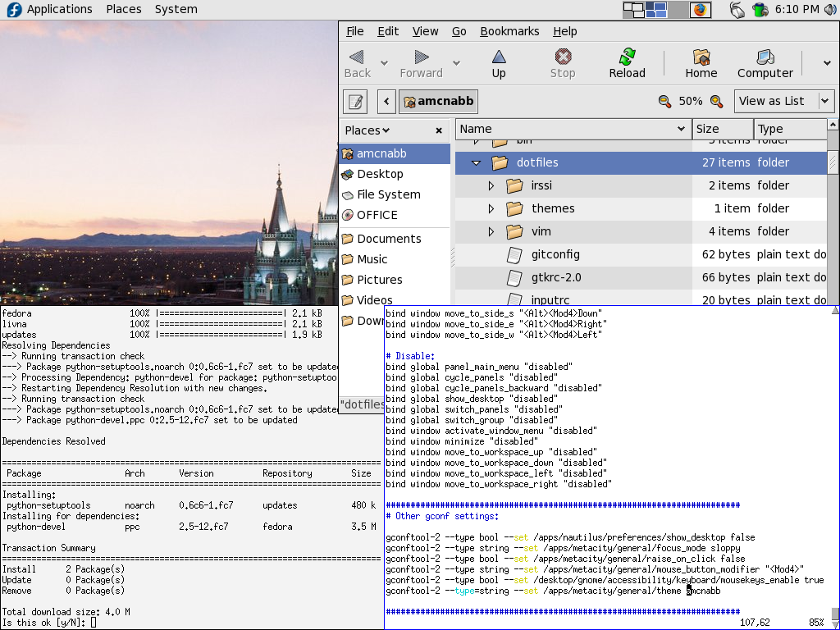The width and height of the screenshot is (840, 630).
Task: Select the OFFICE disc in the sidebar
Action: [x=395, y=215]
